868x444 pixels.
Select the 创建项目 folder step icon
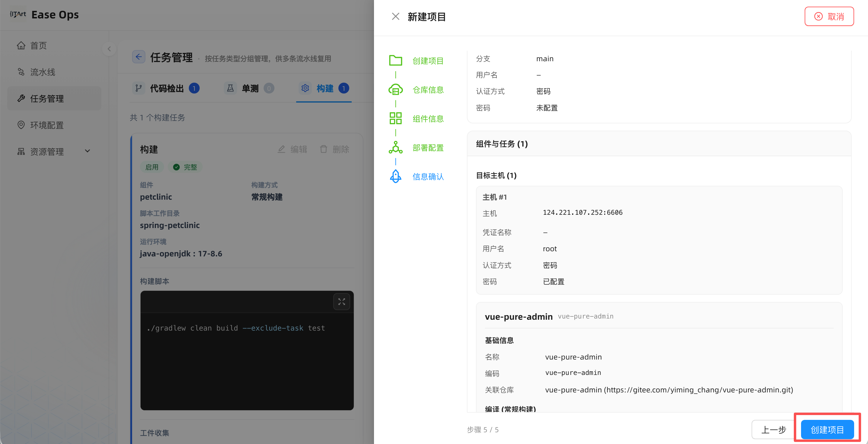pos(396,61)
